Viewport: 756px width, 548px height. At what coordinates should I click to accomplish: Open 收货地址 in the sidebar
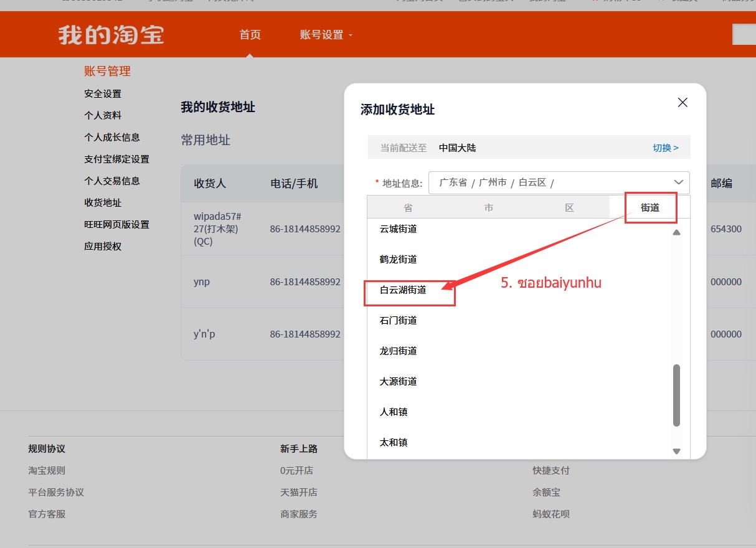pos(103,203)
